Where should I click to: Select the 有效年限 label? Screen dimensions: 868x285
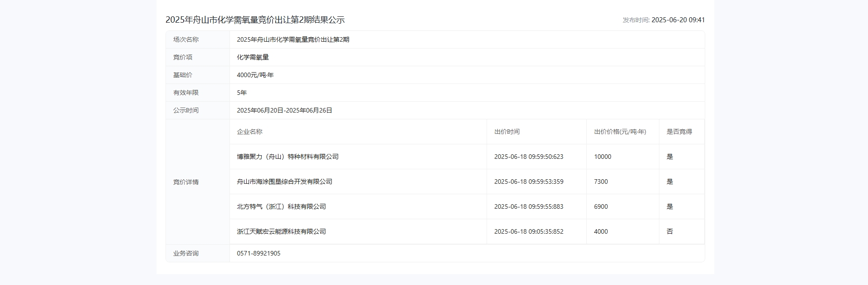[x=186, y=93]
